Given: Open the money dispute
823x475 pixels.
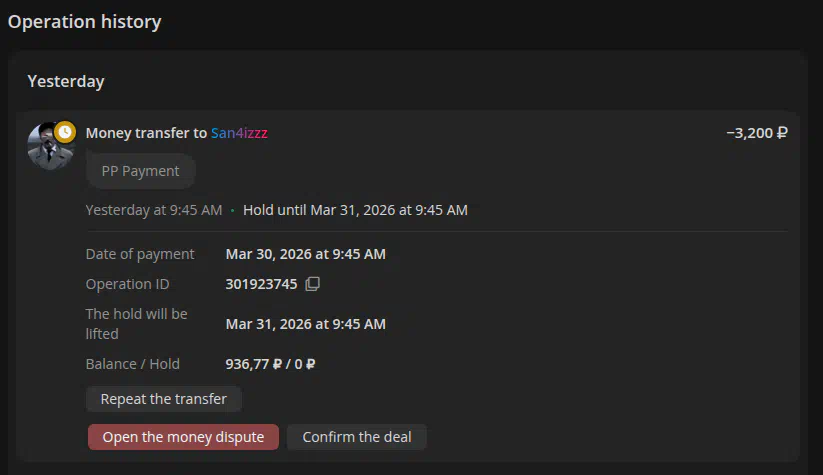Looking at the screenshot, I should coord(183,437).
